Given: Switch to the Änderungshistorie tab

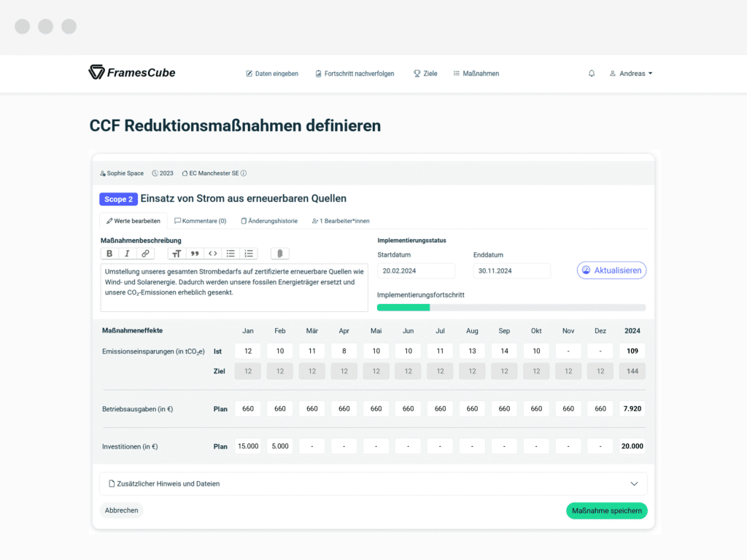Looking at the screenshot, I should tap(270, 221).
